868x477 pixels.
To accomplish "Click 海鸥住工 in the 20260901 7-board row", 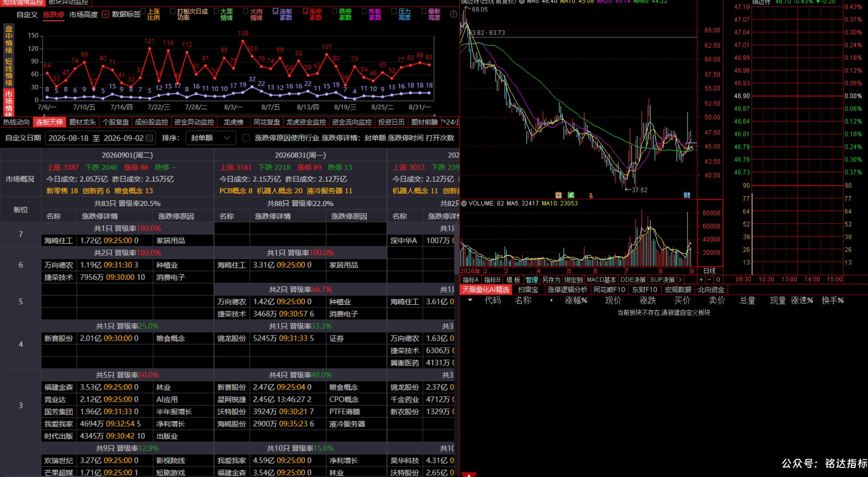I will (x=58, y=241).
